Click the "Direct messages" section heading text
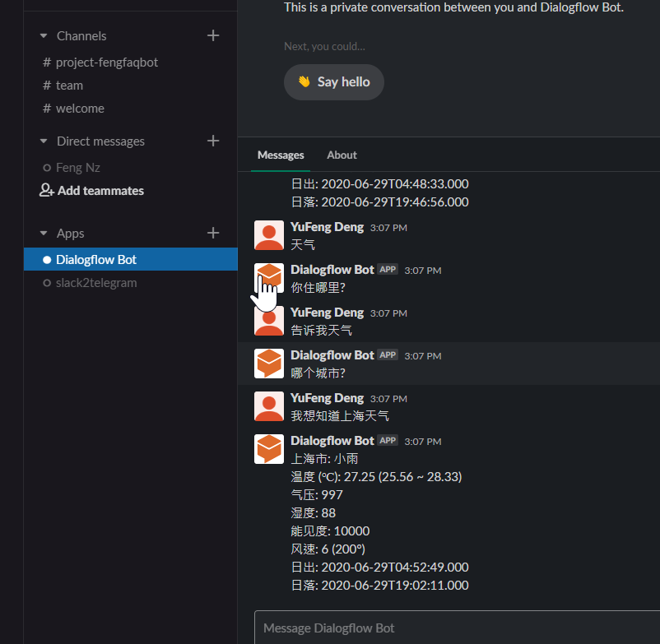Viewport: 660px width, 644px height. coord(100,141)
